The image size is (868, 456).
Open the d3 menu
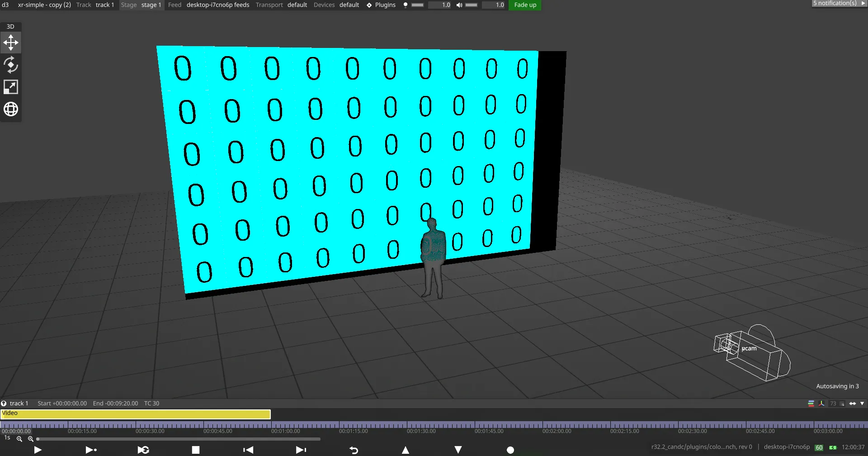pos(5,5)
